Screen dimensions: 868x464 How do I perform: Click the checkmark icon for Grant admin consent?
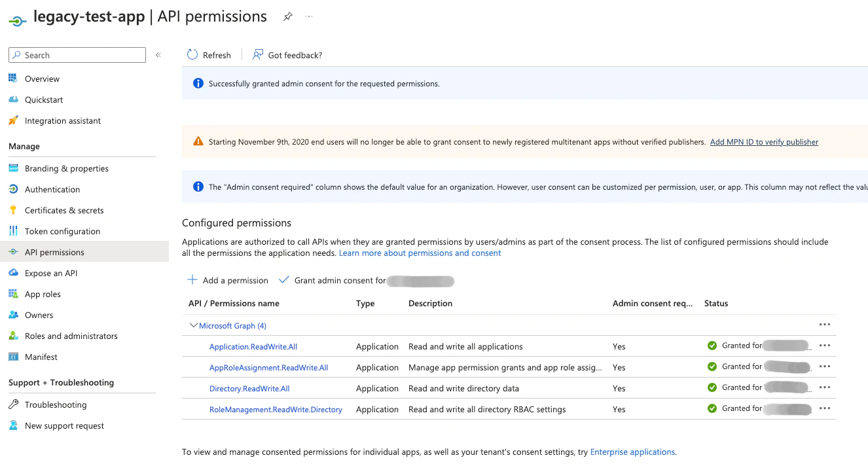[x=283, y=280]
